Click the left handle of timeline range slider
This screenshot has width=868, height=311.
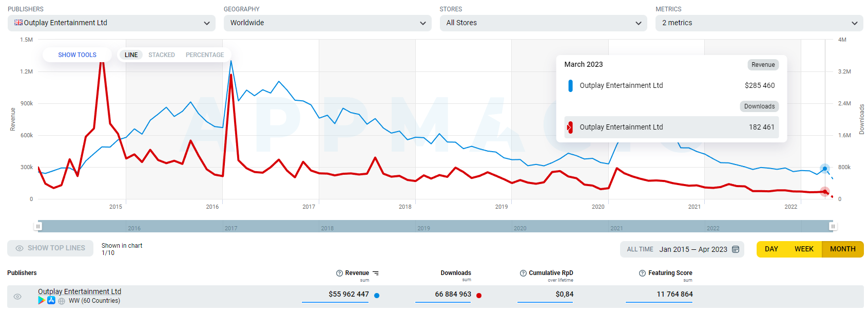coord(38,226)
